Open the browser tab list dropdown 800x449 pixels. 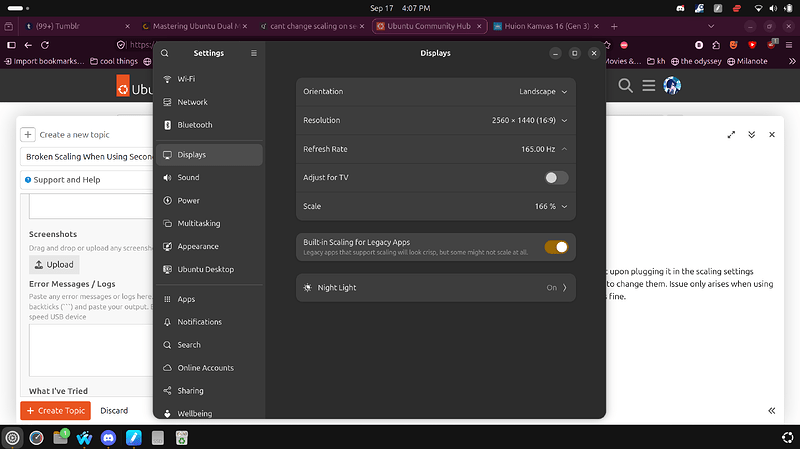[x=711, y=26]
